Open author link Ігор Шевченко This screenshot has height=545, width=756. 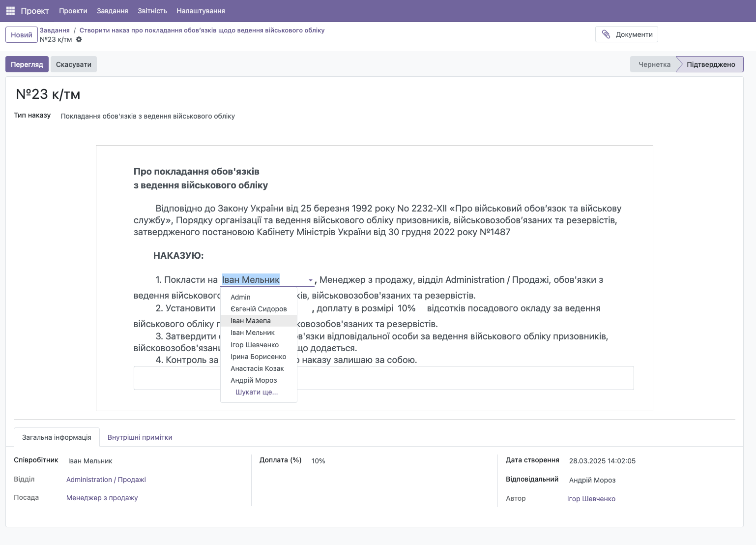[591, 499]
